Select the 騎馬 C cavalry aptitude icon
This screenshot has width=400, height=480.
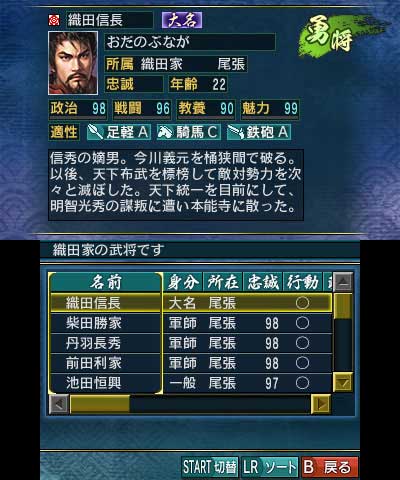(x=165, y=132)
